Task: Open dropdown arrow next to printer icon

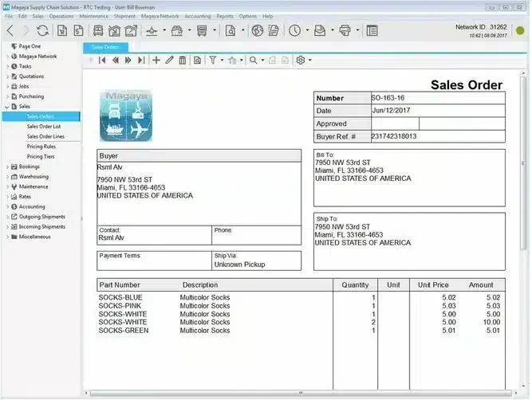Action: tap(357, 30)
